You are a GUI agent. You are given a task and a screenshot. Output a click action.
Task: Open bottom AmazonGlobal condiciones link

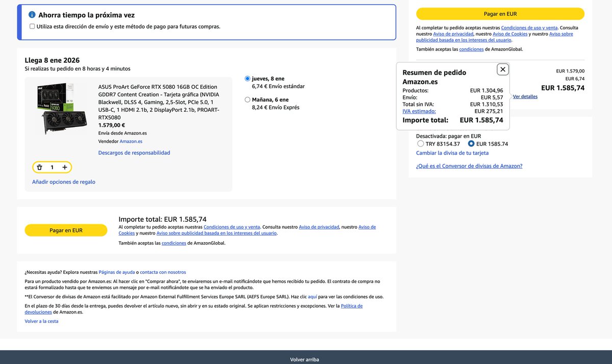tap(174, 243)
